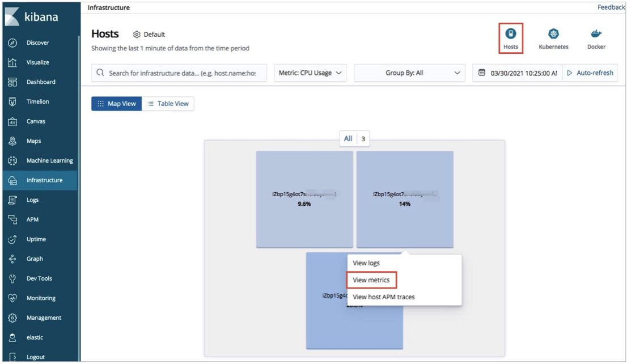Click the Default gear settings icon
Screen dimensions: 627x364
(x=137, y=35)
